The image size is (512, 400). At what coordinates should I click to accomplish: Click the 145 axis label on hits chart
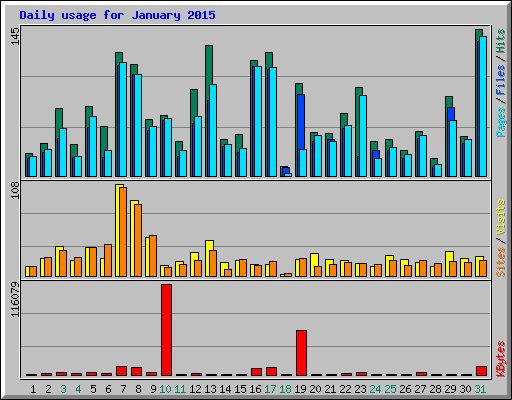pos(15,36)
